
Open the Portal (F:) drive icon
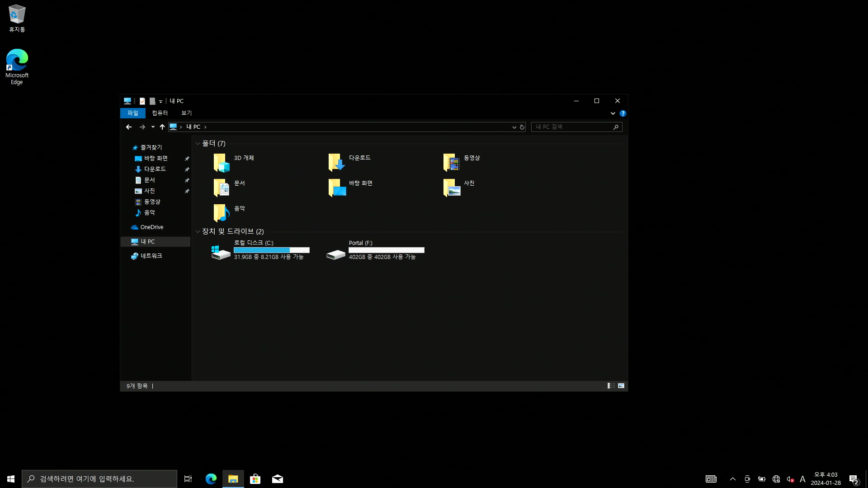(336, 254)
